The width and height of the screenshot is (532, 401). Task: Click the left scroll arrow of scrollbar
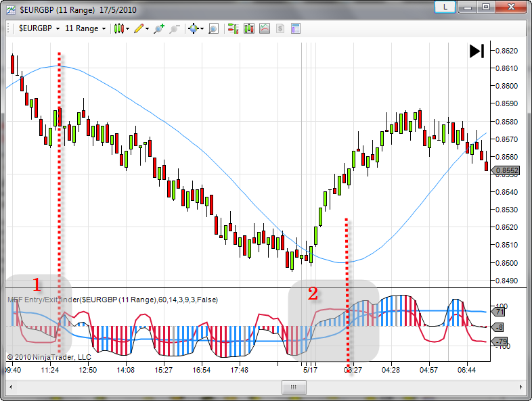coord(11,387)
